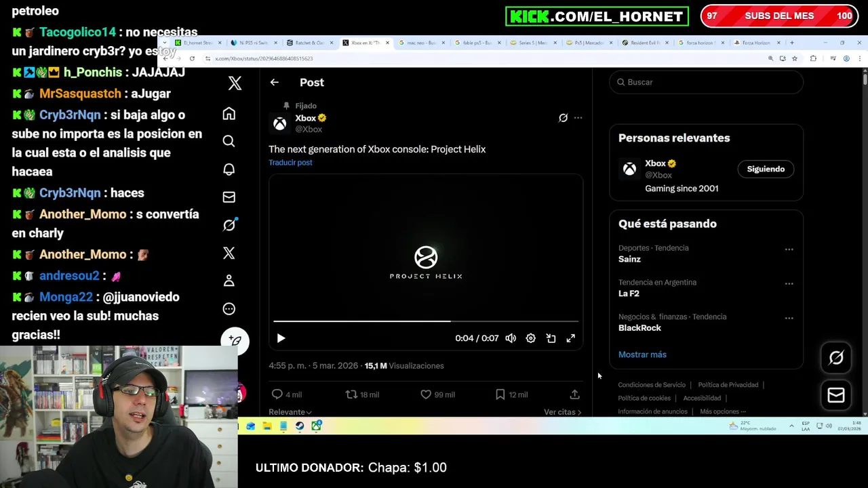Image resolution: width=868 pixels, height=488 pixels.
Task: Open the post's three-dot more menu
Action: pyautogui.click(x=578, y=118)
